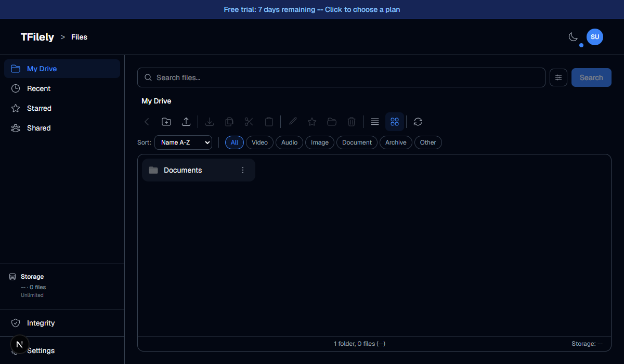Move to a folder using the open-folder toolbar icon
The image size is (624, 364).
pos(332,122)
